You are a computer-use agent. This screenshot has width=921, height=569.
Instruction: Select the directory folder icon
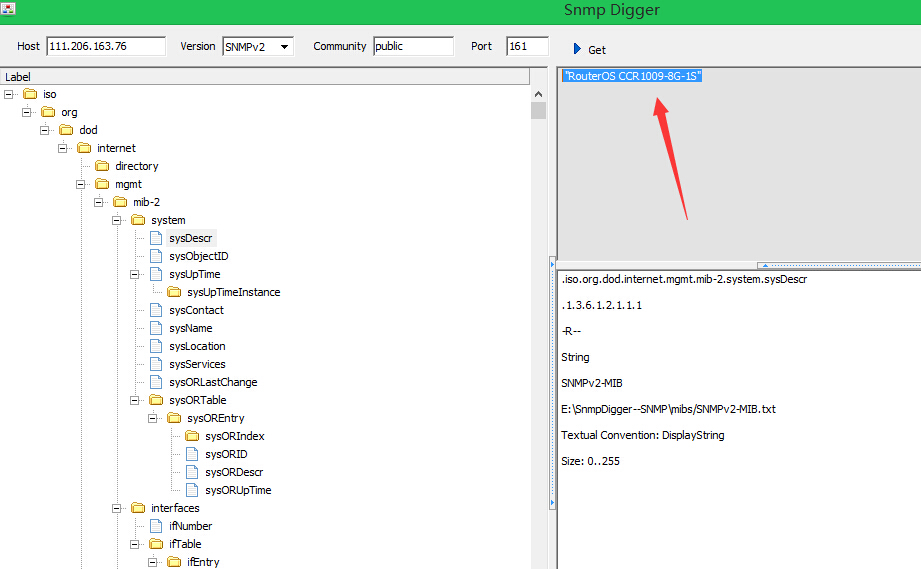pos(102,166)
